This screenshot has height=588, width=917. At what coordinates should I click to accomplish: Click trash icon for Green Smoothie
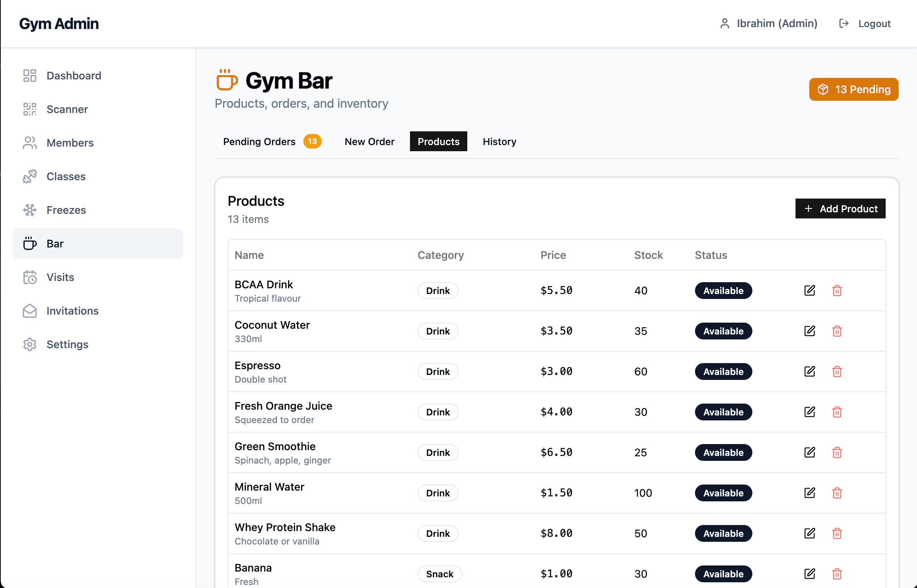tap(837, 452)
